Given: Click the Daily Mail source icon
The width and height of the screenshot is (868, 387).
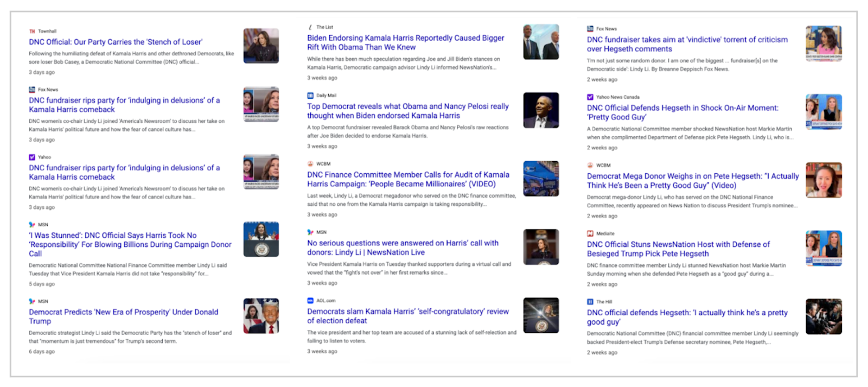Looking at the screenshot, I should [310, 96].
